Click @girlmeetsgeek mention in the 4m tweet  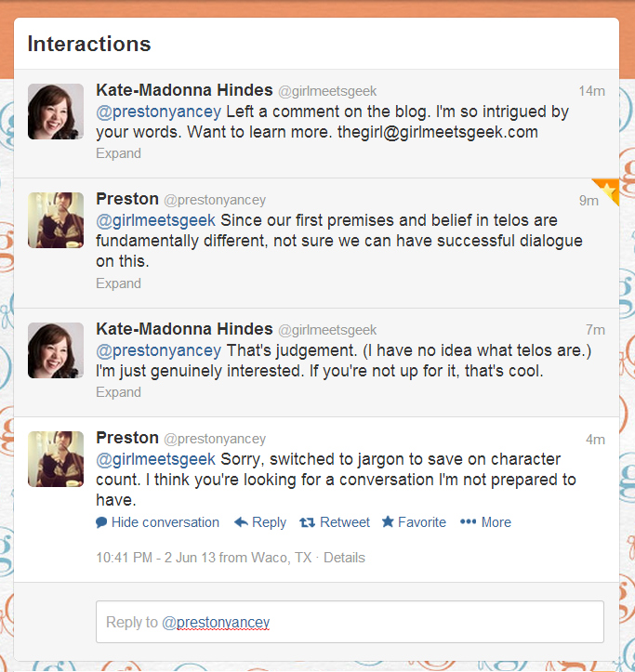click(155, 459)
